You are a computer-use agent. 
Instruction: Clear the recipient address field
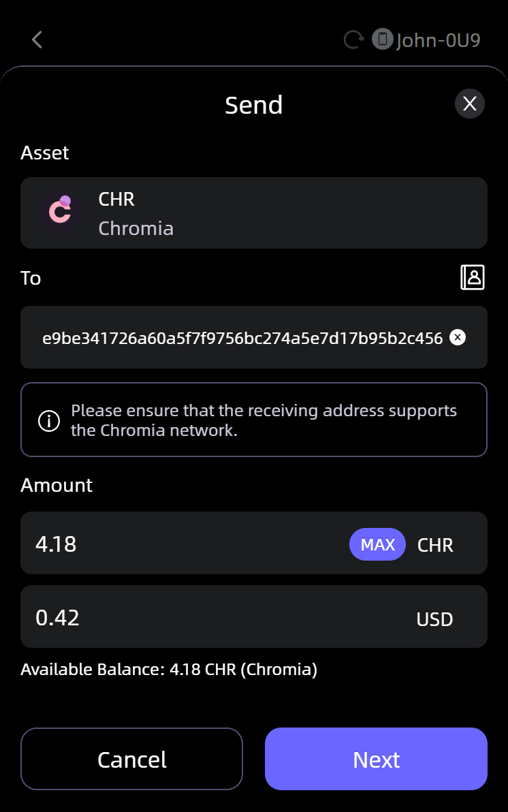click(x=458, y=337)
